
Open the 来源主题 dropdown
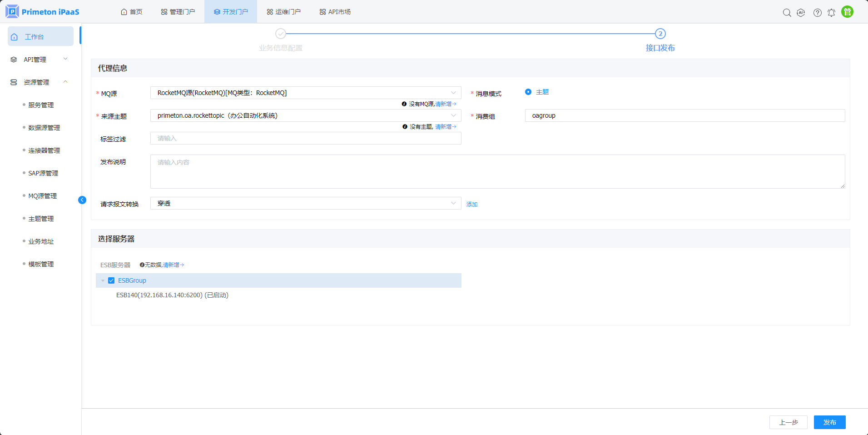pyautogui.click(x=305, y=115)
